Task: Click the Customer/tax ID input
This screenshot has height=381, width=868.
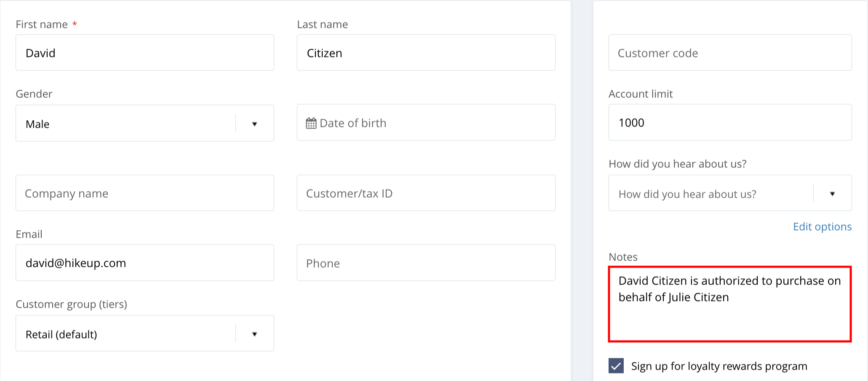Action: point(426,193)
